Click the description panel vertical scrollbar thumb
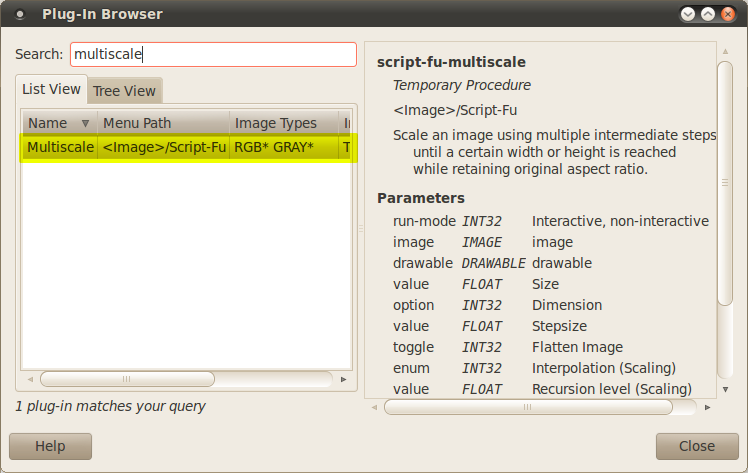This screenshot has height=473, width=748. coord(725,183)
